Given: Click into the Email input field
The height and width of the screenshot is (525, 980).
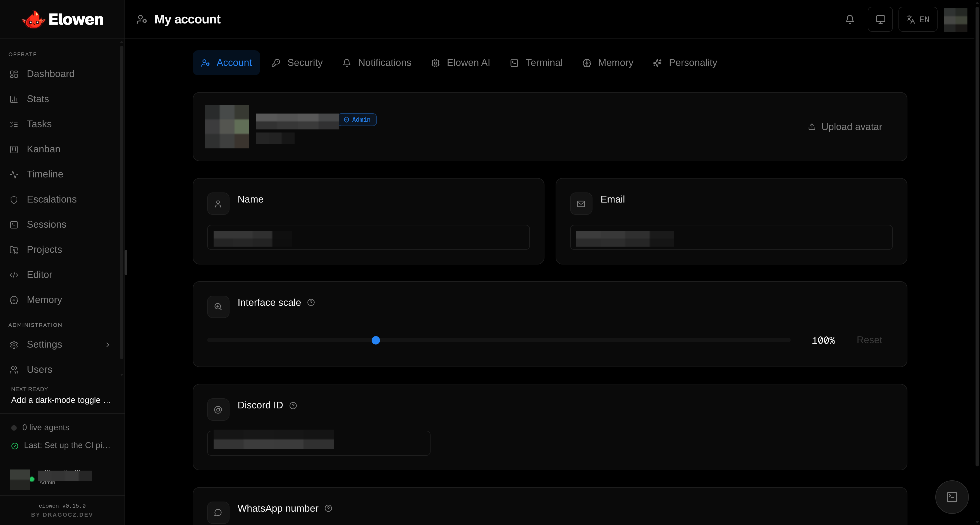Looking at the screenshot, I should pos(731,237).
